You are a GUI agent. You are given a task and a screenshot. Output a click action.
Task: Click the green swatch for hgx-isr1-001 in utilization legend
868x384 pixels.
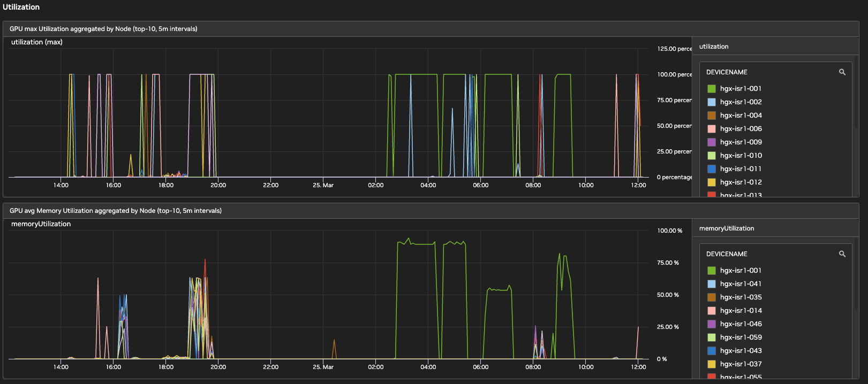click(712, 89)
